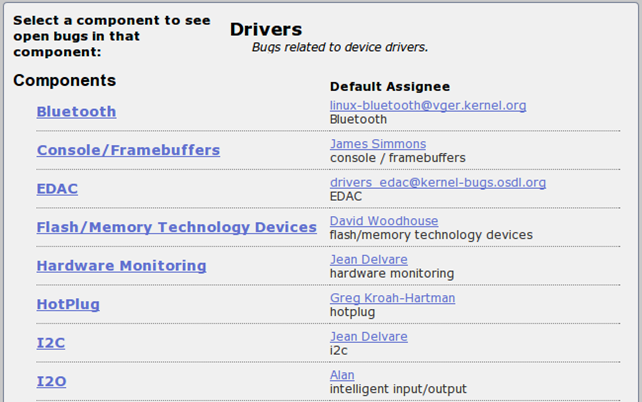Click Greg Kroah-Hartman assignee link
The height and width of the screenshot is (402, 642).
pyautogui.click(x=392, y=298)
